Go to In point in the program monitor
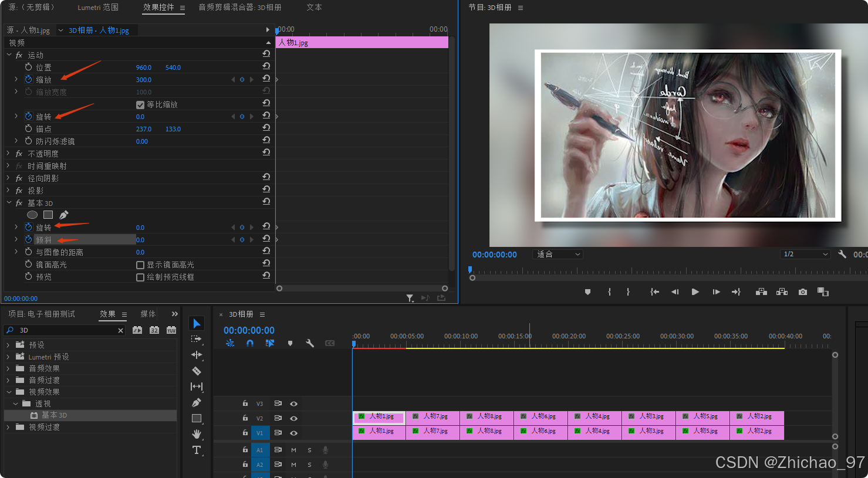 pos(655,292)
